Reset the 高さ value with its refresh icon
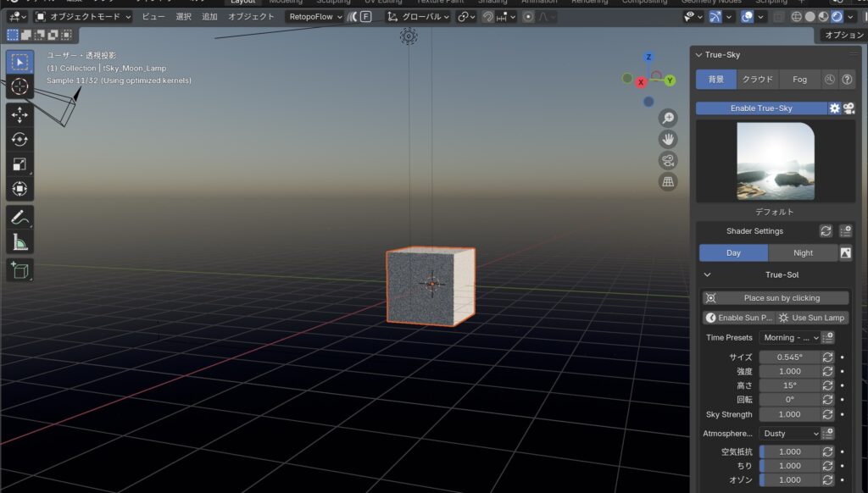 click(x=827, y=385)
